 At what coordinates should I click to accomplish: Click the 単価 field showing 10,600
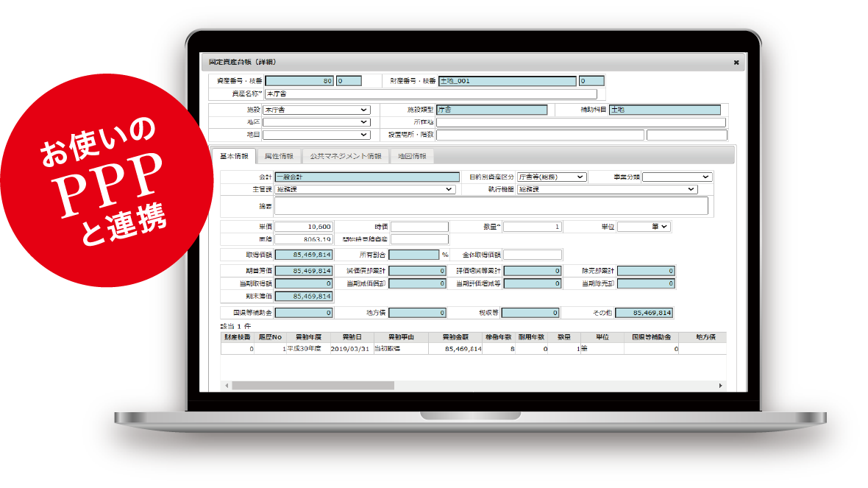[303, 227]
